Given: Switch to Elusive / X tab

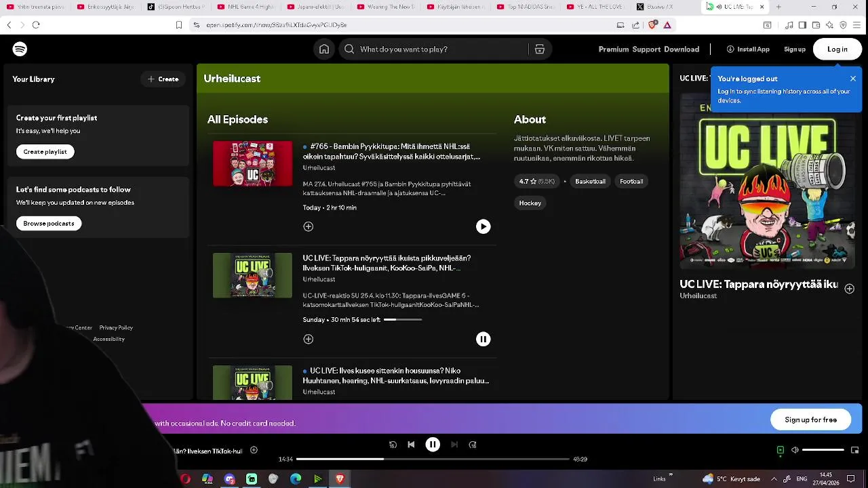Looking at the screenshot, I should click(663, 7).
